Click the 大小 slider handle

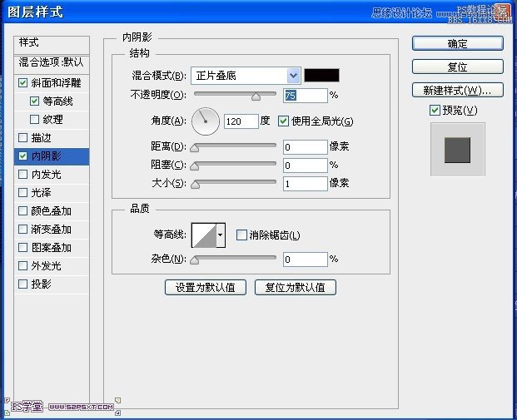pyautogui.click(x=195, y=185)
